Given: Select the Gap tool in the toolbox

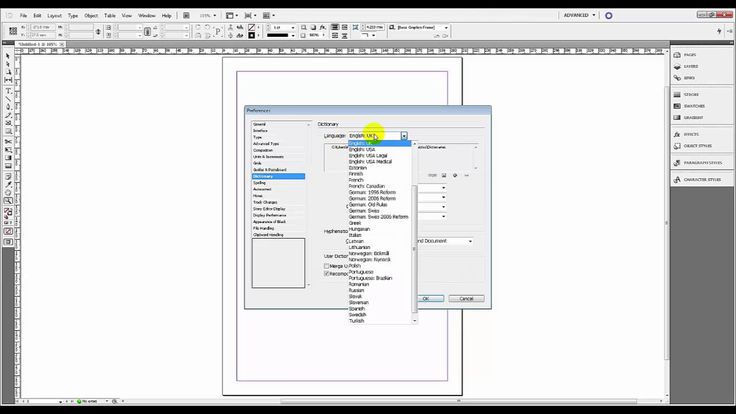Looking at the screenshot, I should (x=8, y=80).
